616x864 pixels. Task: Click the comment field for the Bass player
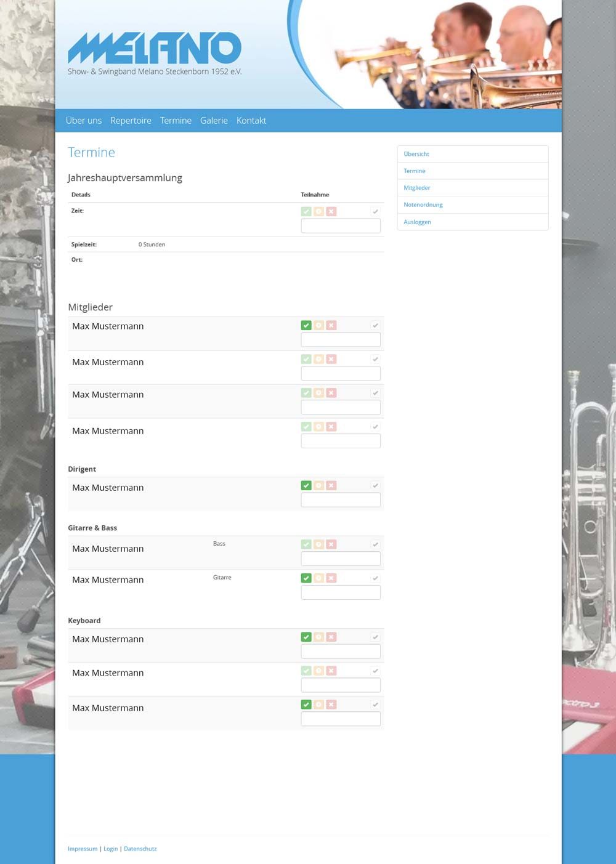(341, 559)
